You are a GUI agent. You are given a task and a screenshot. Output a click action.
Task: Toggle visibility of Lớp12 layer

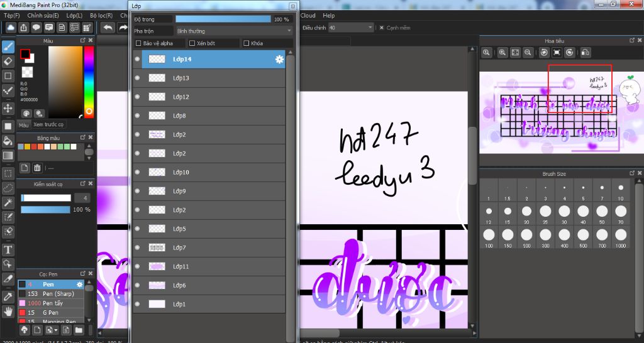point(137,97)
